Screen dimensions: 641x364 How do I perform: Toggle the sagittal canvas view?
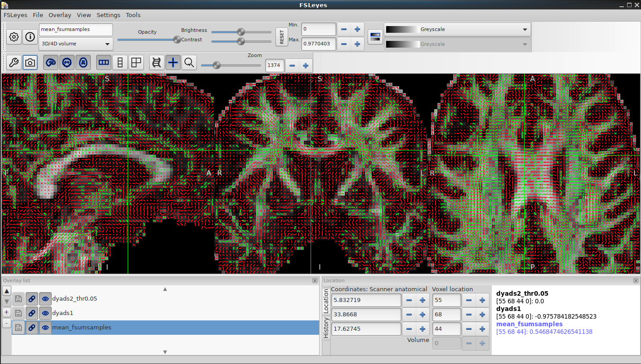[x=51, y=62]
